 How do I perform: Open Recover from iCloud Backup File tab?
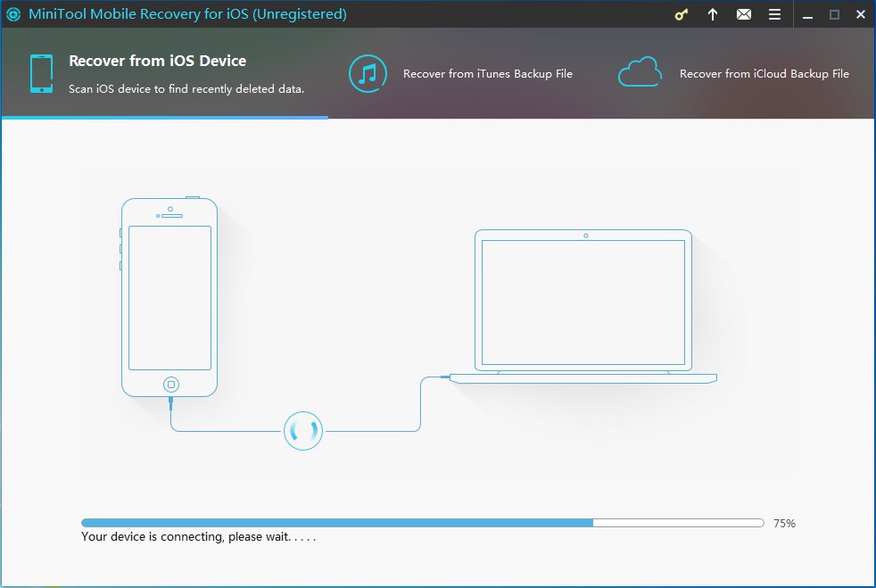coord(764,74)
